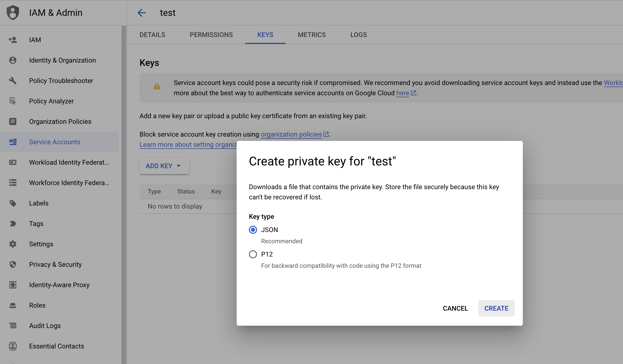The image size is (623, 364).
Task: Click the 'Key type' label
Action: [x=261, y=216]
